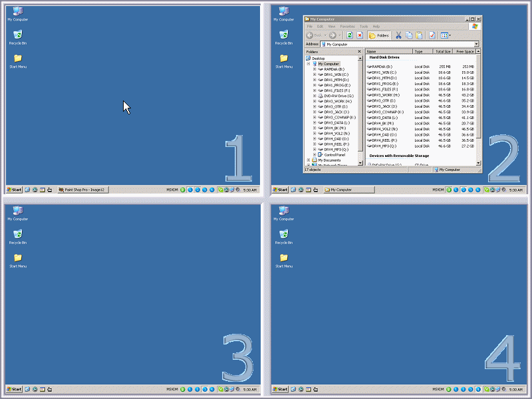Image resolution: width=532 pixels, height=399 pixels.
Task: Open the Favorites menu in My Computer window
Action: [347, 27]
